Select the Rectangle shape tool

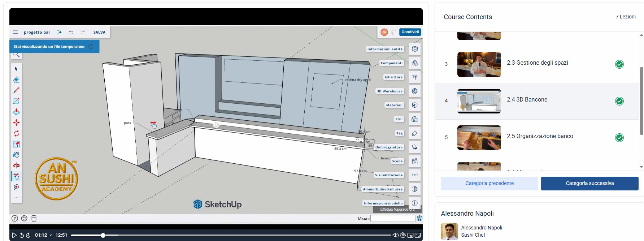point(16,101)
